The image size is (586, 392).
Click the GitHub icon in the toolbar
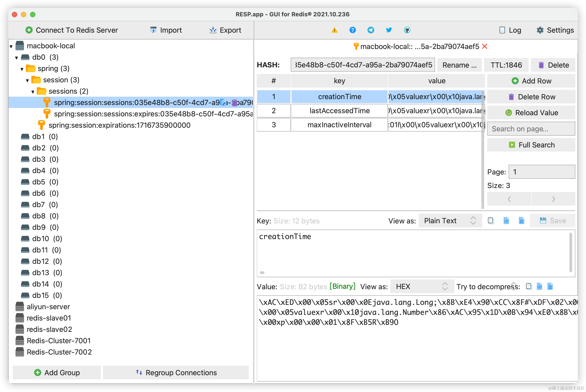pos(407,30)
